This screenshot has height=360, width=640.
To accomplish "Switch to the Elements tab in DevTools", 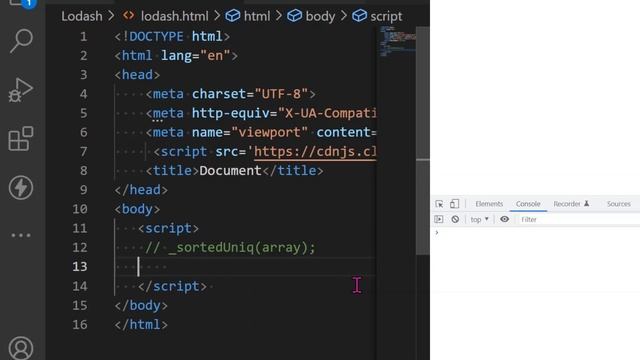I will [x=489, y=204].
